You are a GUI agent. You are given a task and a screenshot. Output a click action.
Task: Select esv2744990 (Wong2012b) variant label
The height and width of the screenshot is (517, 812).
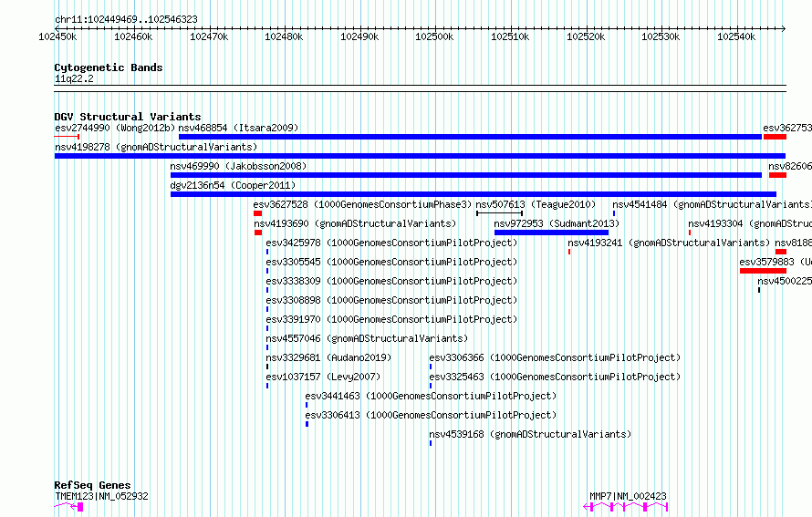[x=115, y=128]
